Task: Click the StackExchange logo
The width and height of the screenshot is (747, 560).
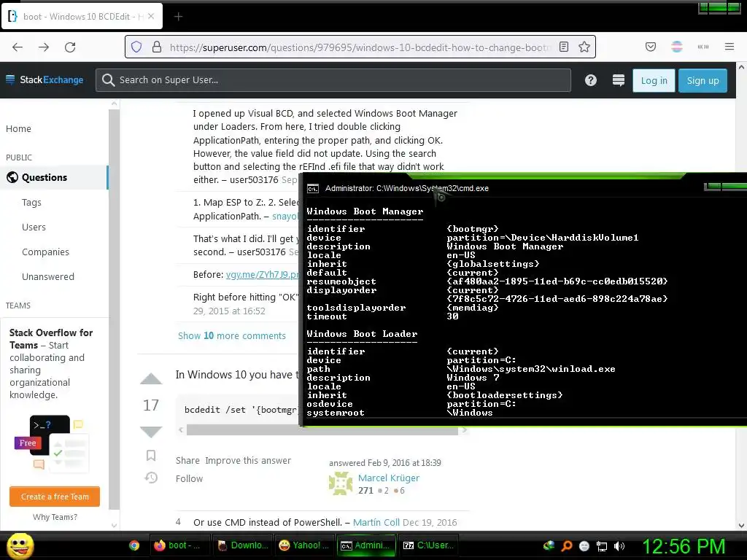Action: (44, 79)
